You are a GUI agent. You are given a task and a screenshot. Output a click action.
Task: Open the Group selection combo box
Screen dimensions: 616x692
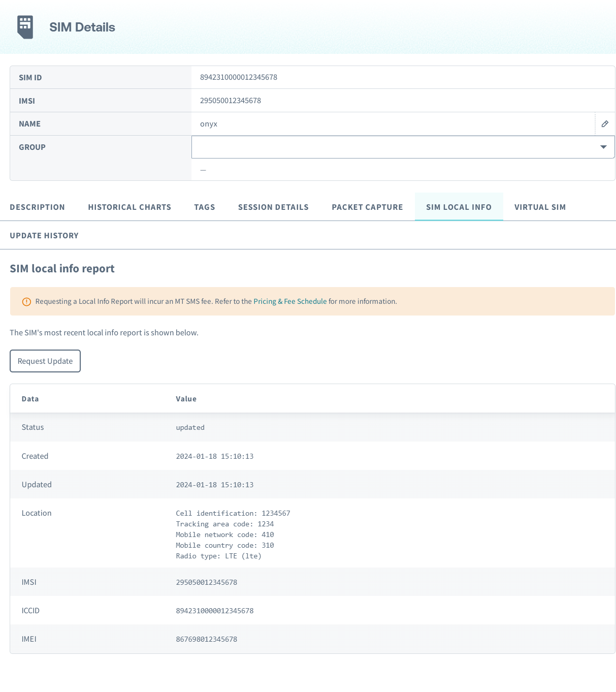[396, 147]
